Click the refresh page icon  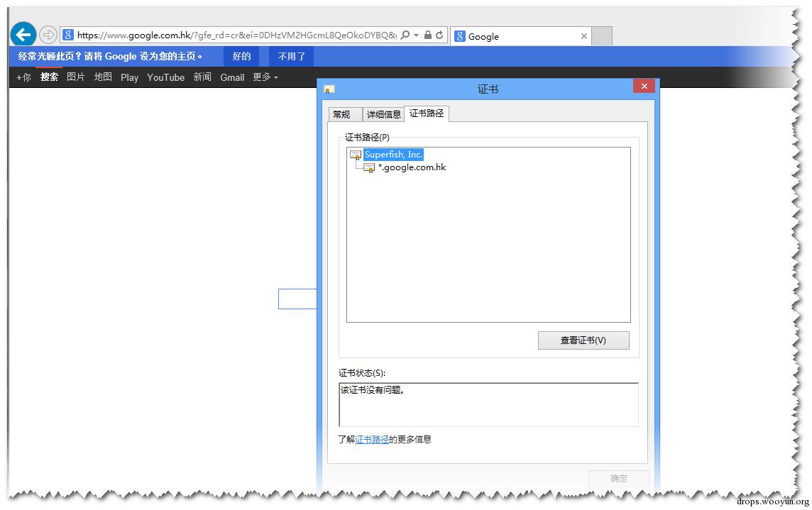click(x=439, y=35)
